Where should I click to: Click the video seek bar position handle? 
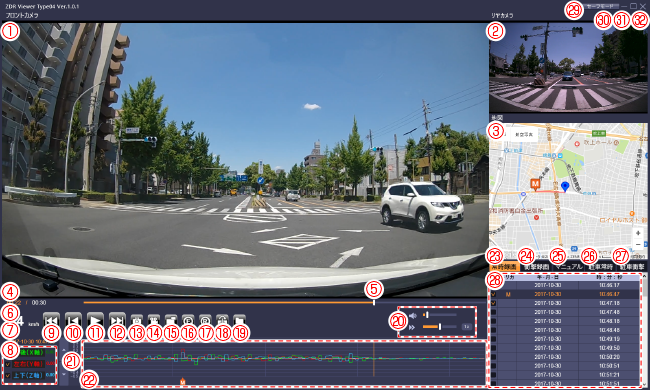(374, 303)
